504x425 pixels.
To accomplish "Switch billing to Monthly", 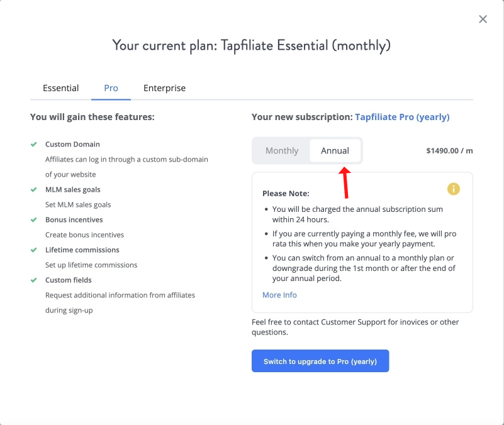I will tap(282, 151).
